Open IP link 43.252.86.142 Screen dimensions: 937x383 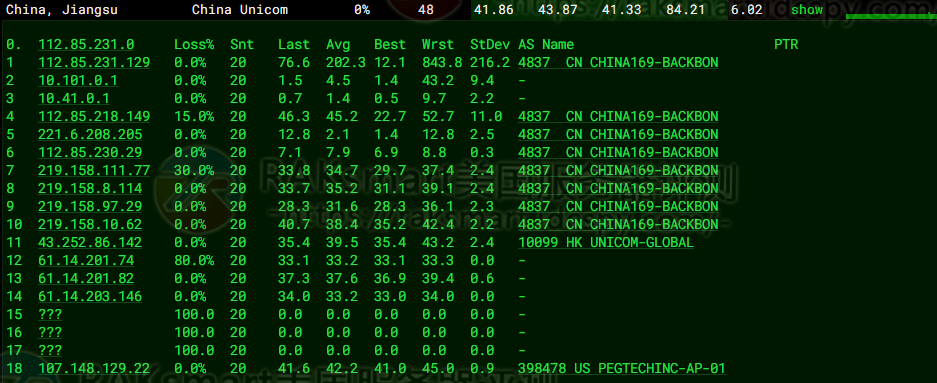90,243
